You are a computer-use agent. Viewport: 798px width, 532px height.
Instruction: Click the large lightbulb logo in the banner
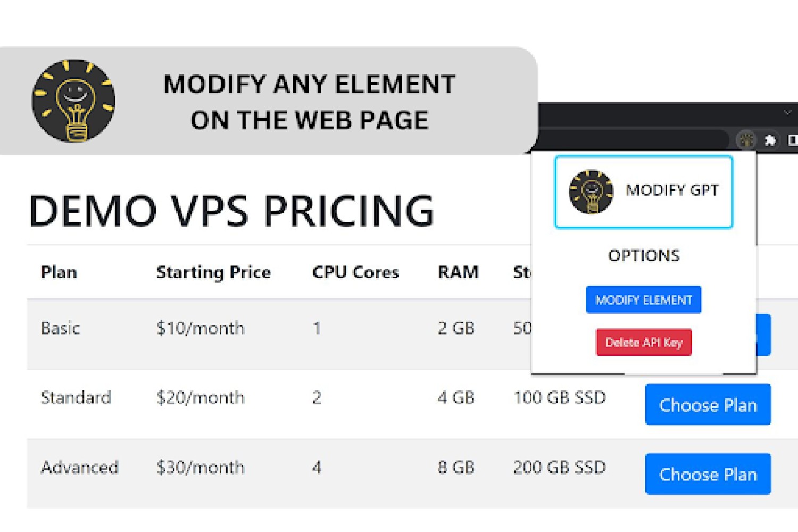point(73,101)
